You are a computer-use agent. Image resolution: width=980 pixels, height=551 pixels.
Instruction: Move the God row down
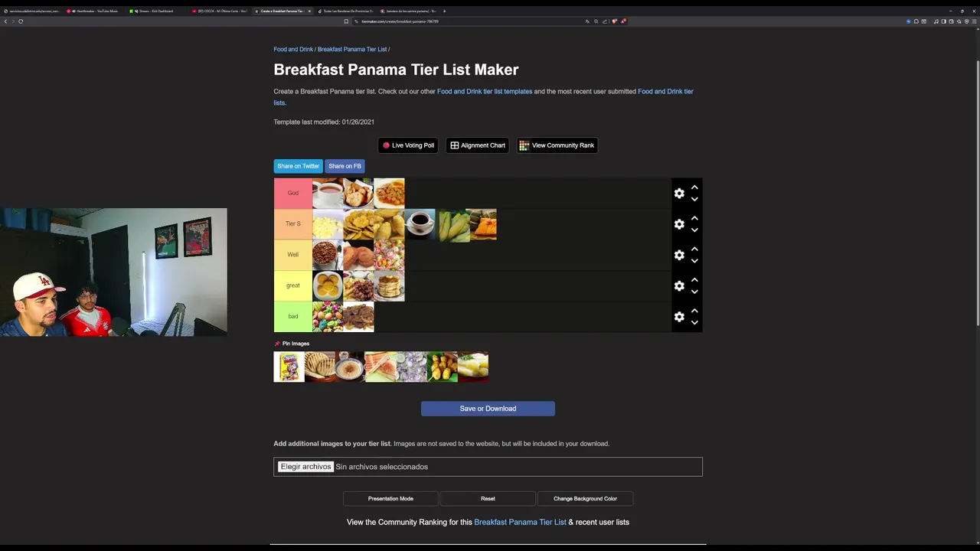[694, 199]
